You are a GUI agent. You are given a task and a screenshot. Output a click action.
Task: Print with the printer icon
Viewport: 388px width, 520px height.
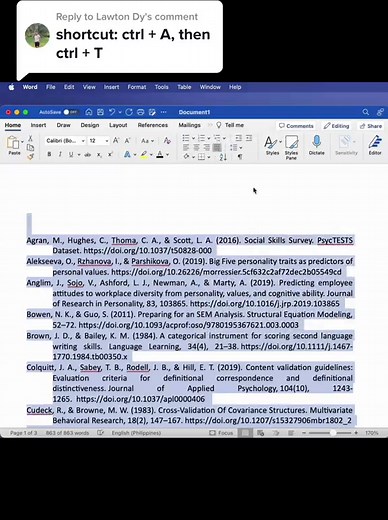point(140,112)
